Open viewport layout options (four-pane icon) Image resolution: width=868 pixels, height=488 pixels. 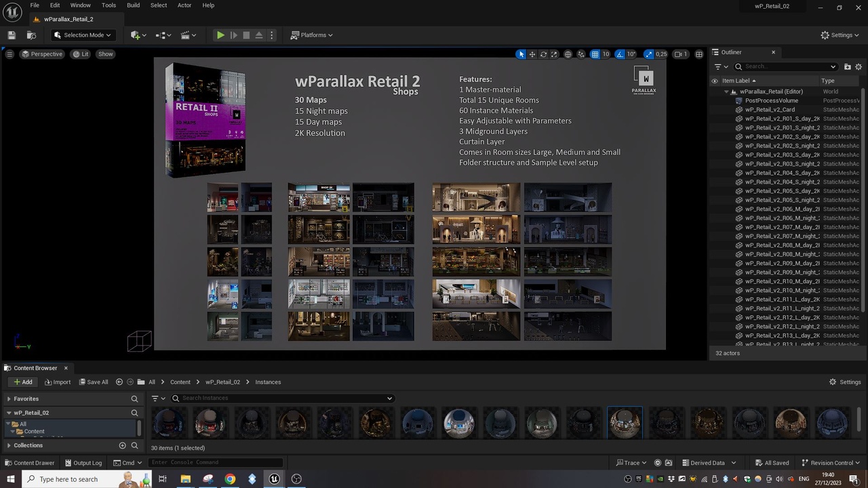click(x=699, y=54)
